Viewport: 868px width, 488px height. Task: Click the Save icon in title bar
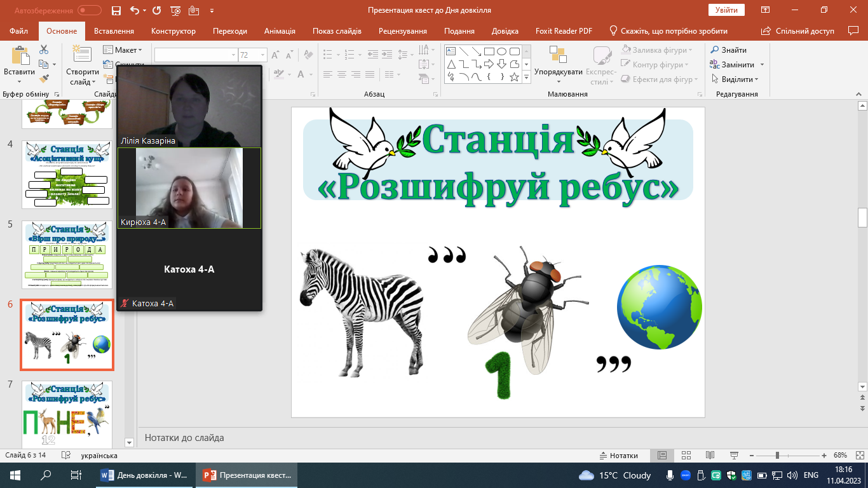point(116,10)
